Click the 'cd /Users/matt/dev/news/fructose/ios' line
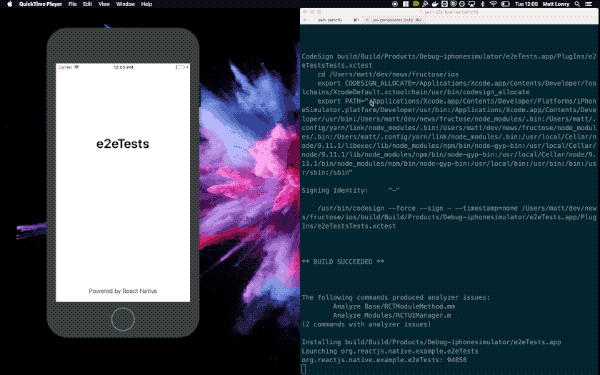 388,74
